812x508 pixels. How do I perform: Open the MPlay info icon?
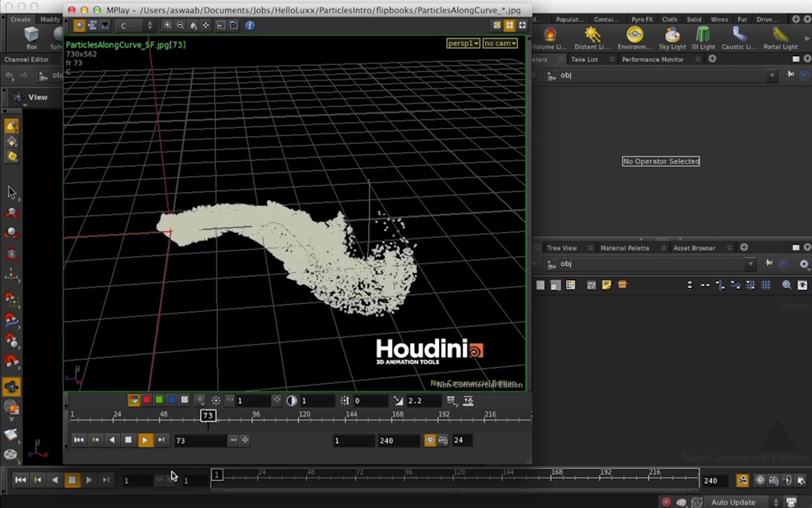point(250,25)
